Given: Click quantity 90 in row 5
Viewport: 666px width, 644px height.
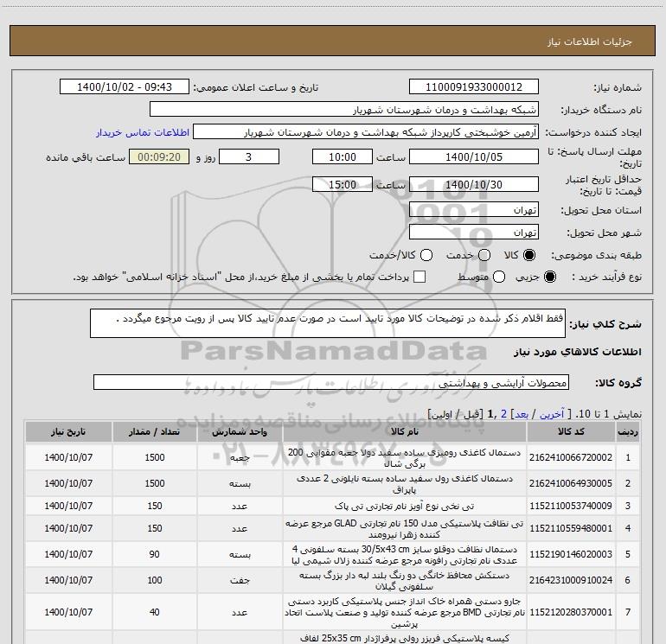Looking at the screenshot, I should tap(155, 554).
